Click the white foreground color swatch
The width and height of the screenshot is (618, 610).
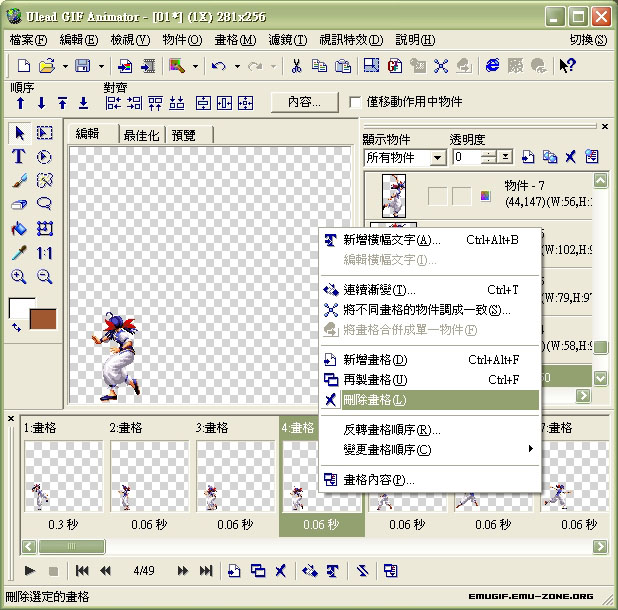coord(19,307)
